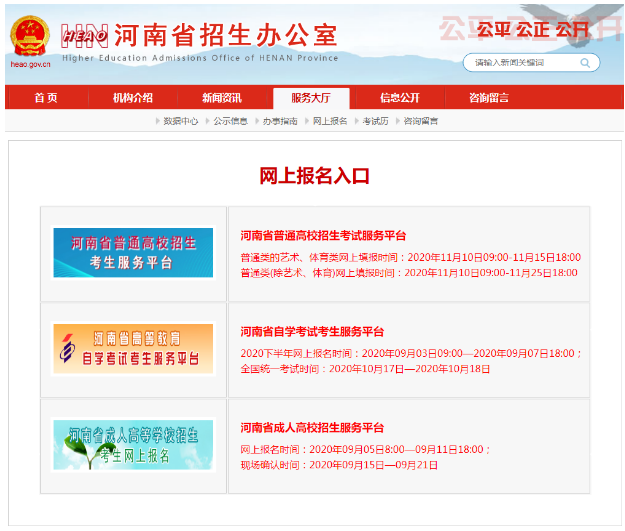Type in the news keyword search field
Image resolution: width=625 pixels, height=531 pixels.
coord(520,63)
